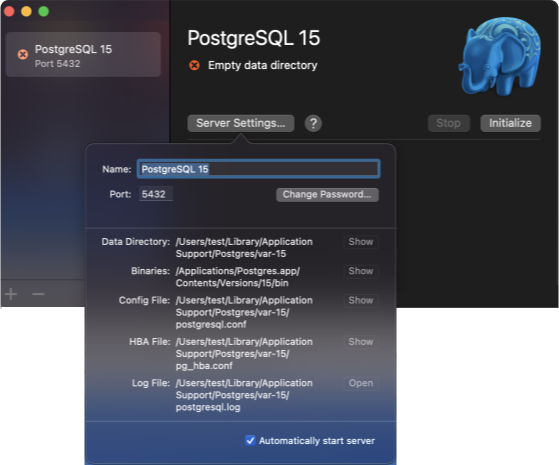Click the Initialize button
559x465 pixels.
point(511,123)
